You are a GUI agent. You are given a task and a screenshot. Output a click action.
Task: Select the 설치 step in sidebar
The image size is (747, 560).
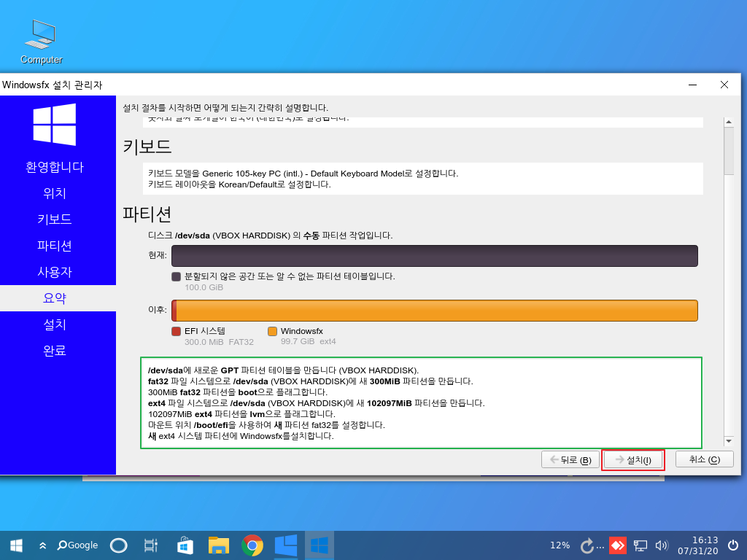coord(55,324)
